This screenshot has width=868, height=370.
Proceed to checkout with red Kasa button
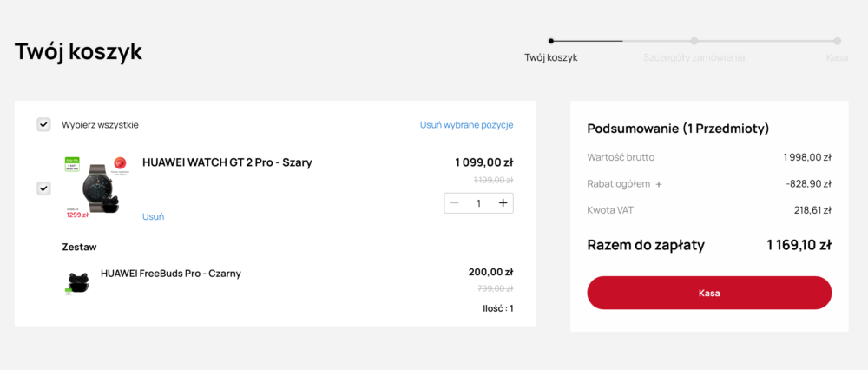[x=709, y=293]
